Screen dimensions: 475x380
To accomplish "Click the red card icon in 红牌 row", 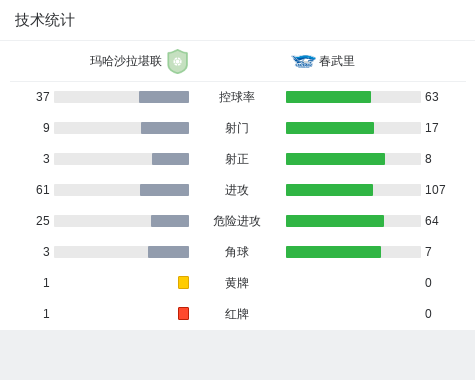I will 183,313.
